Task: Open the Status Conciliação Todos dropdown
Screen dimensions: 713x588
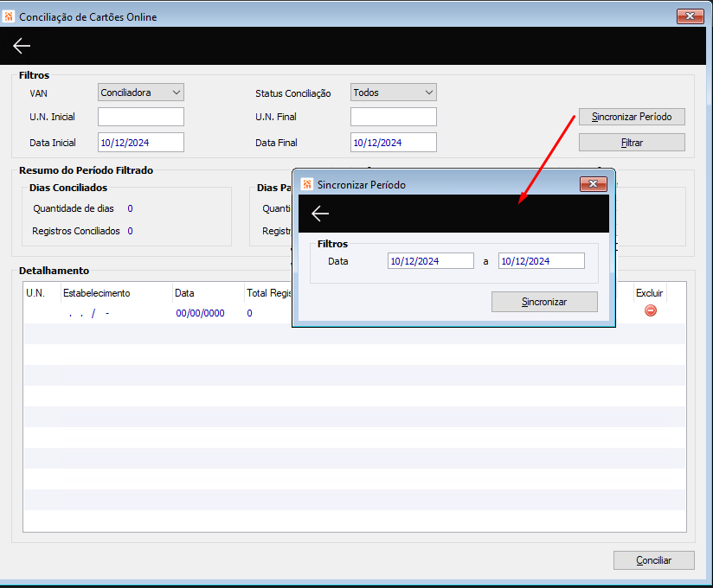Action: pos(394,93)
